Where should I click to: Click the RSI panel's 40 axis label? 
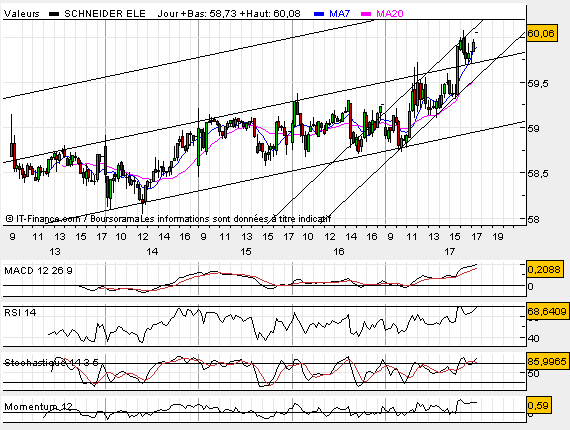pyautogui.click(x=534, y=338)
